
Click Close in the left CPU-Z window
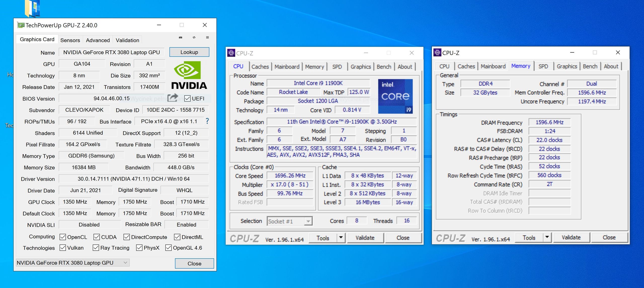click(403, 238)
